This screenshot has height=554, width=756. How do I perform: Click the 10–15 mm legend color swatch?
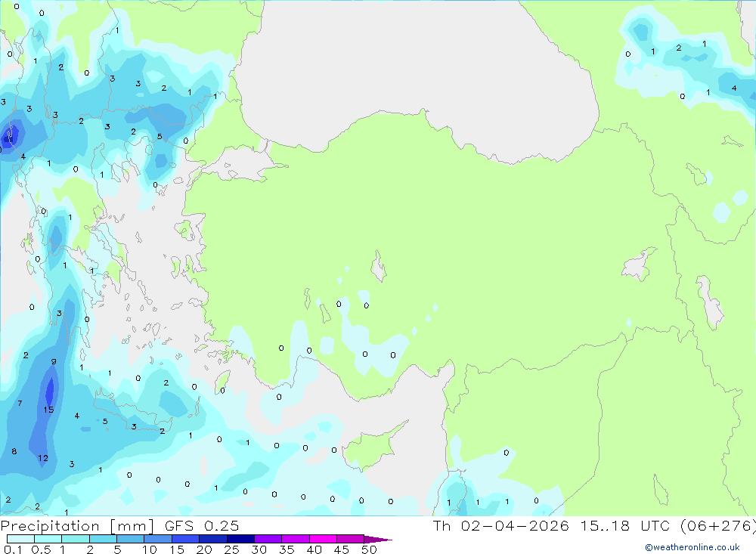[x=158, y=539]
